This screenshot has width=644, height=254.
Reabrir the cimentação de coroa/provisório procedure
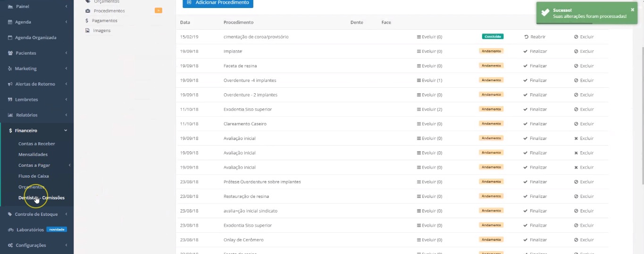click(x=535, y=37)
